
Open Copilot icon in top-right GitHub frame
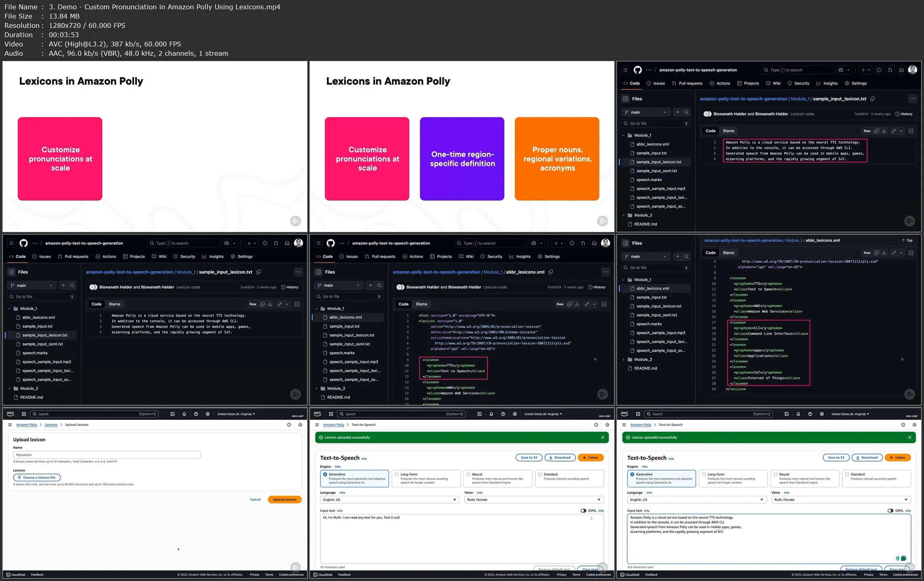click(x=841, y=70)
